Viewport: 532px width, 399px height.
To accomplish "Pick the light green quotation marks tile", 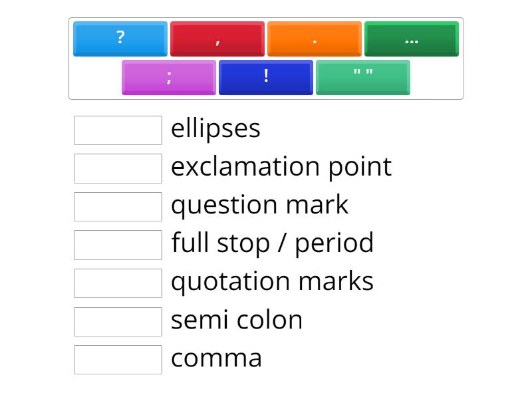I will coord(363,77).
